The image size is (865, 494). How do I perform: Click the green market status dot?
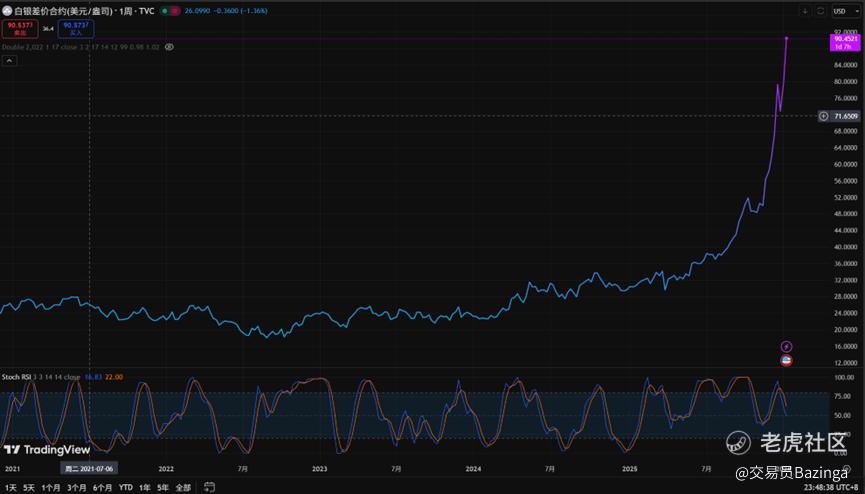click(x=164, y=11)
